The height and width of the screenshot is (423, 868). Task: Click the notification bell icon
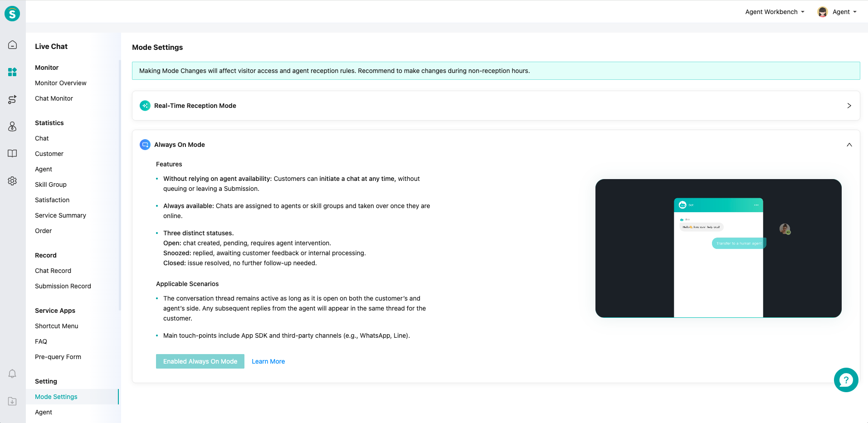coord(12,374)
